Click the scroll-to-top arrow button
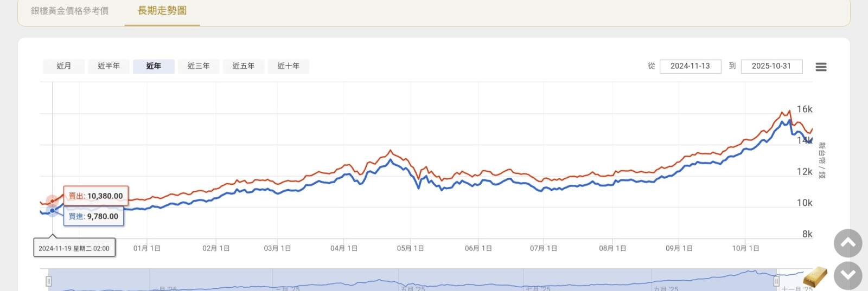Viewport: 868px width, 291px height. [847, 243]
